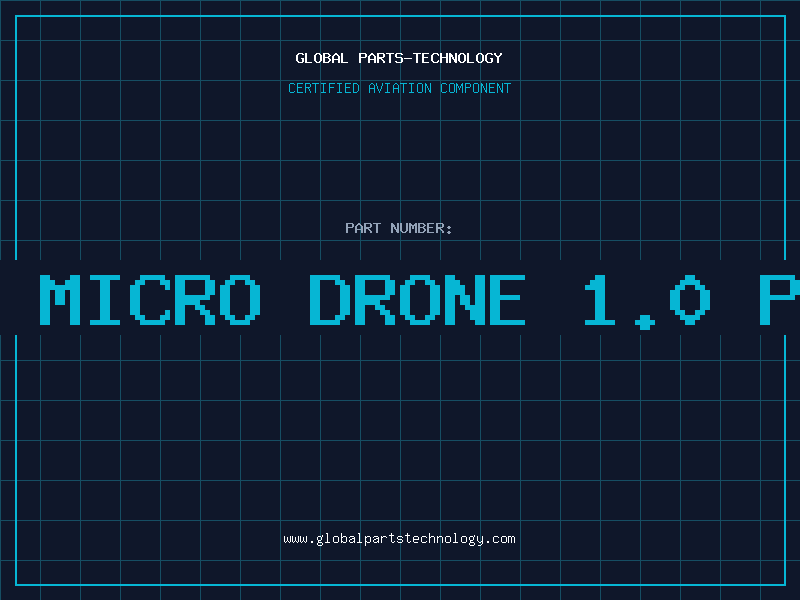Select the word CERTIFIED
Image resolution: width=800 pixels, height=600 pixels.
tap(324, 88)
